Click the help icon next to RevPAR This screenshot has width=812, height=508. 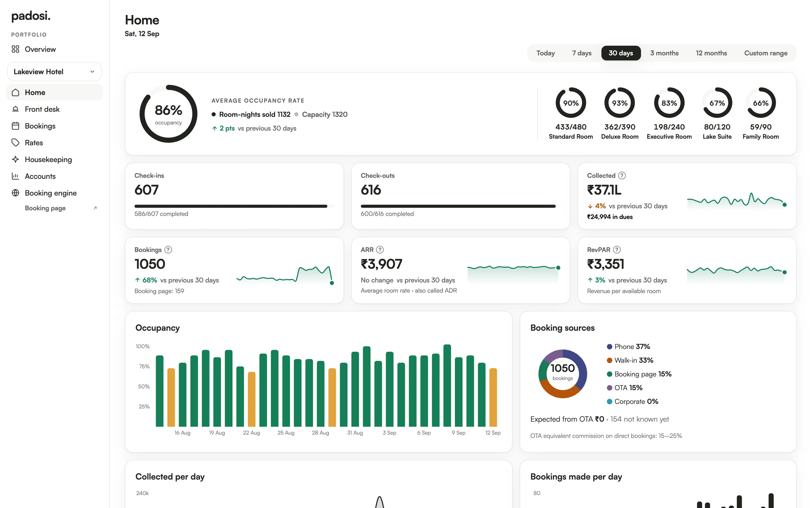tap(617, 250)
